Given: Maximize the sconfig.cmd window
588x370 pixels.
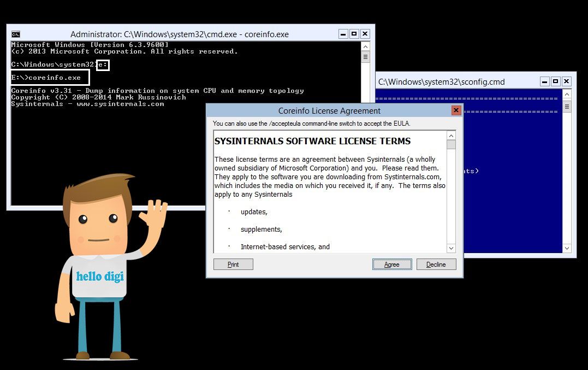Looking at the screenshot, I should [x=556, y=81].
